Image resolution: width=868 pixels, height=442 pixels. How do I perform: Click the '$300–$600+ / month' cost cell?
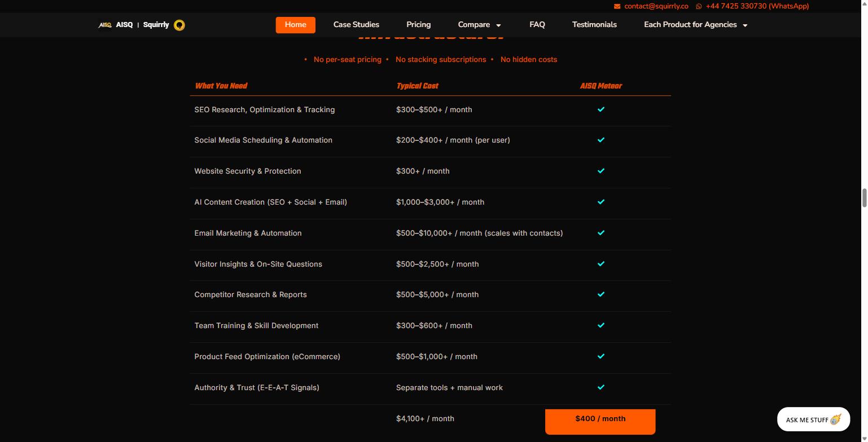[x=434, y=325]
